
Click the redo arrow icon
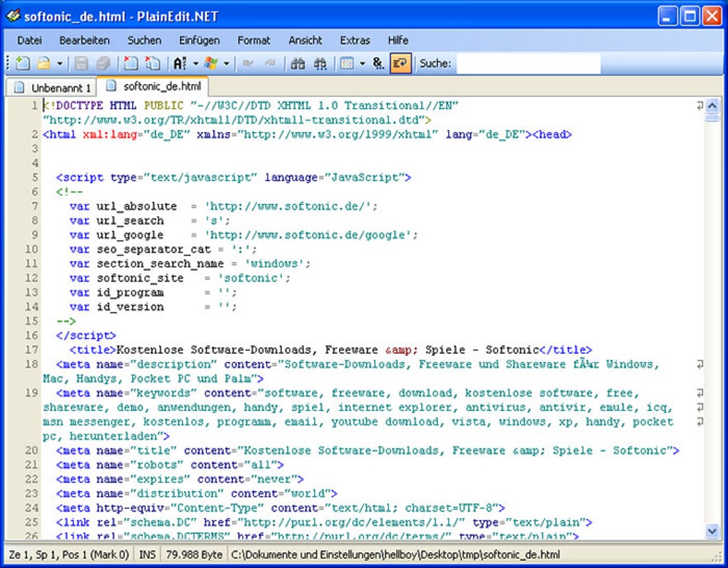click(270, 63)
